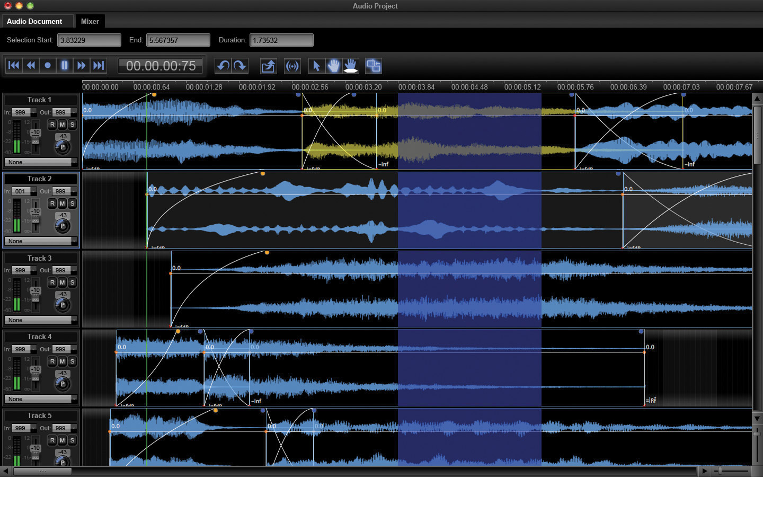Click the overlapping windows icon in toolbar

[374, 66]
